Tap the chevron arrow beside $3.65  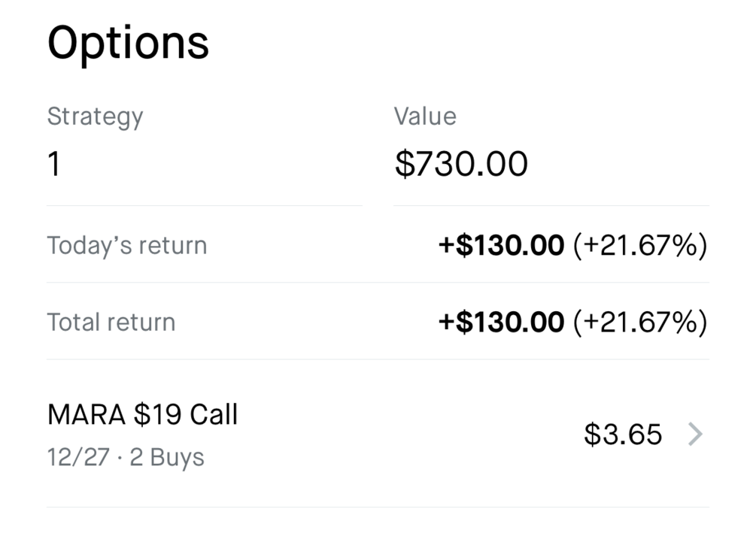pos(696,434)
